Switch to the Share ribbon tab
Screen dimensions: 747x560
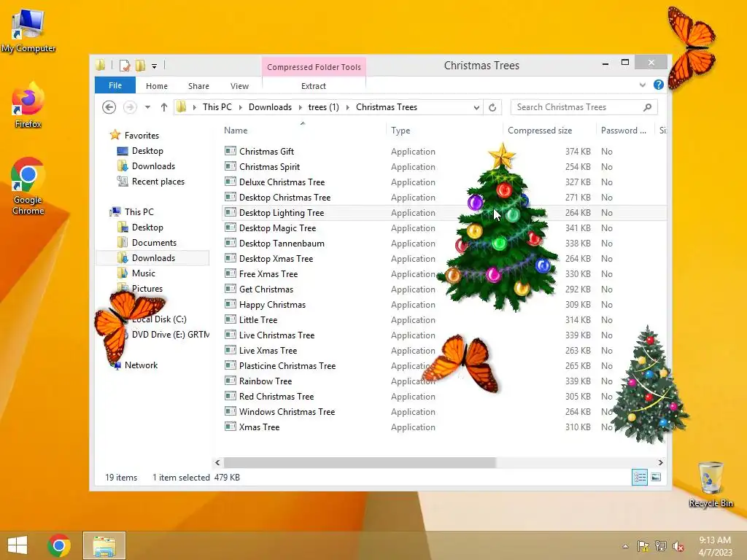click(x=198, y=86)
